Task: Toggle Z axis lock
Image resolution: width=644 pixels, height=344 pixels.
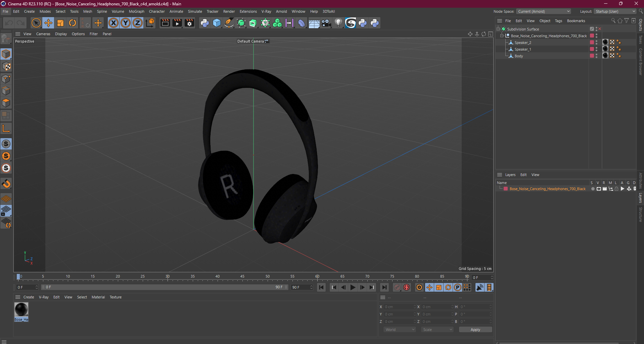Action: pyautogui.click(x=138, y=23)
